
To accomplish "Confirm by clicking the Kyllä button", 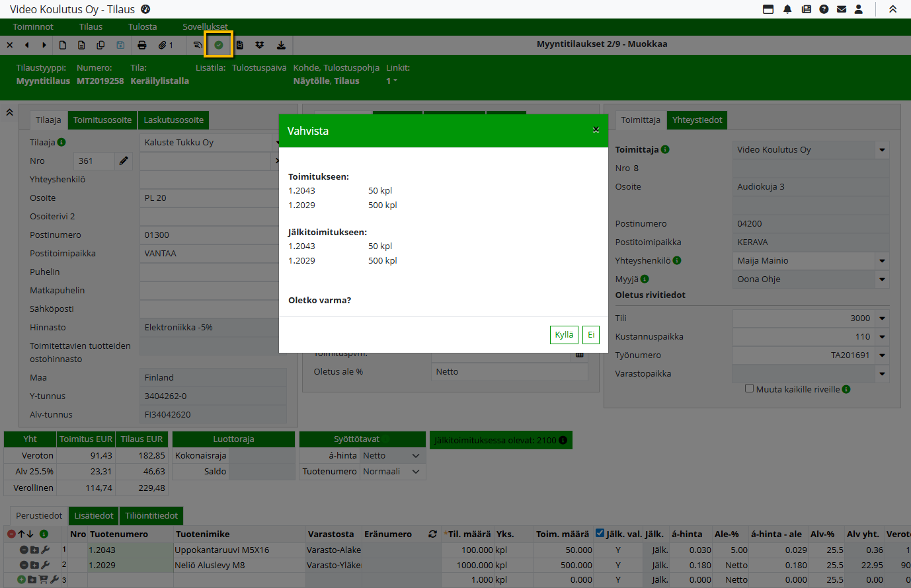I will (564, 335).
